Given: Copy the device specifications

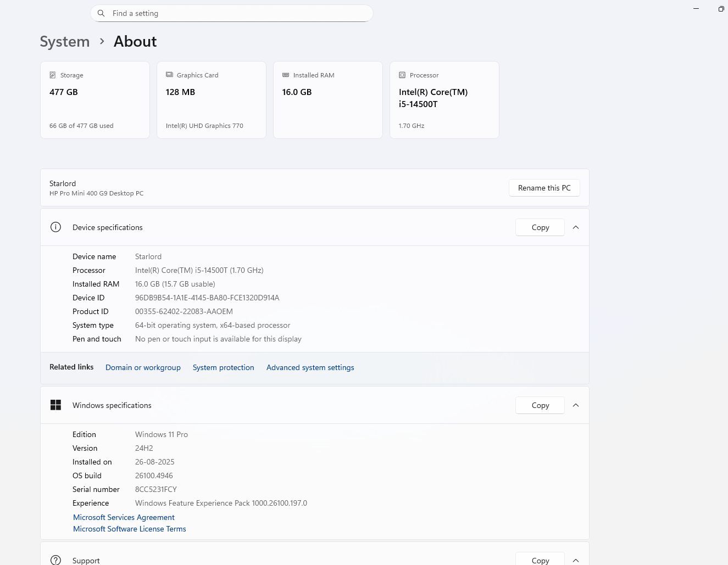Looking at the screenshot, I should [540, 227].
